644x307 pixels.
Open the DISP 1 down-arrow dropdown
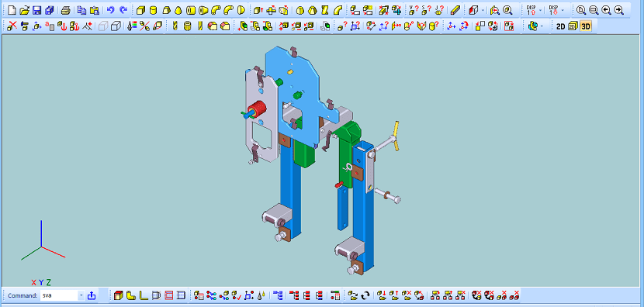[563, 10]
